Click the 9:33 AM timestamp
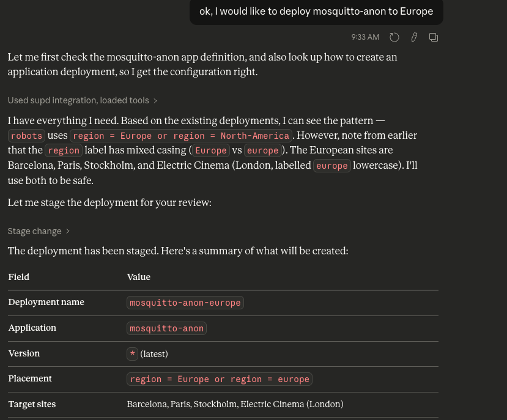 tap(365, 37)
